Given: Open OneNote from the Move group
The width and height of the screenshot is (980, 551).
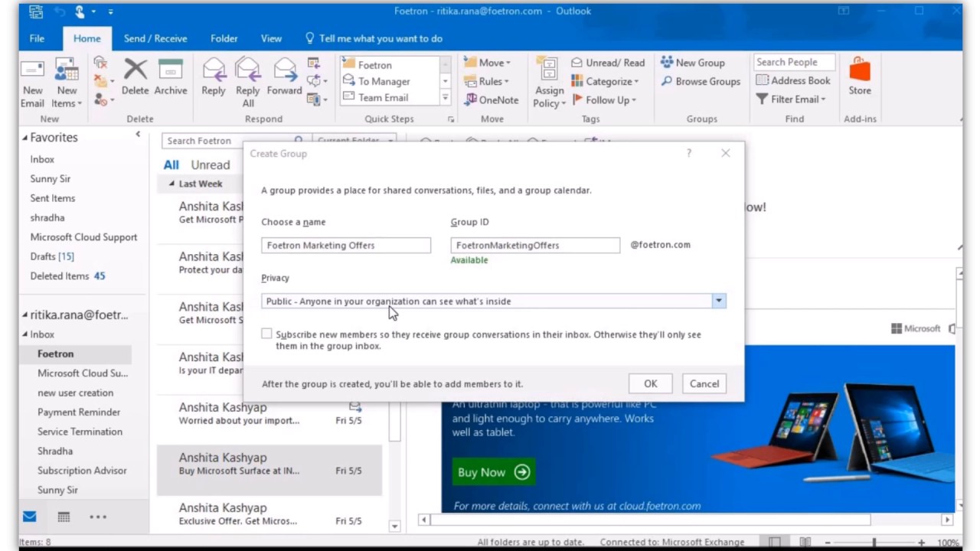Looking at the screenshot, I should pos(491,99).
